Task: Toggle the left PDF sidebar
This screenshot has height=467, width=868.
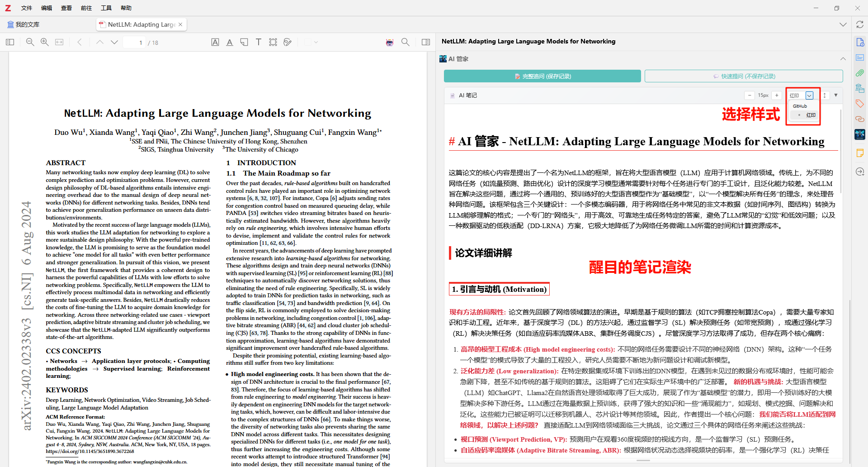Action: click(10, 42)
